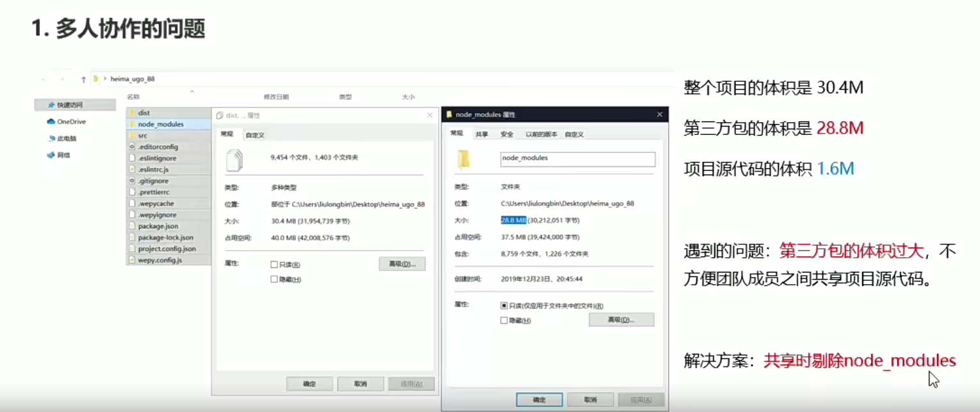Open the 安全 (Security) tab
Screen dimensions: 980x412
point(507,134)
